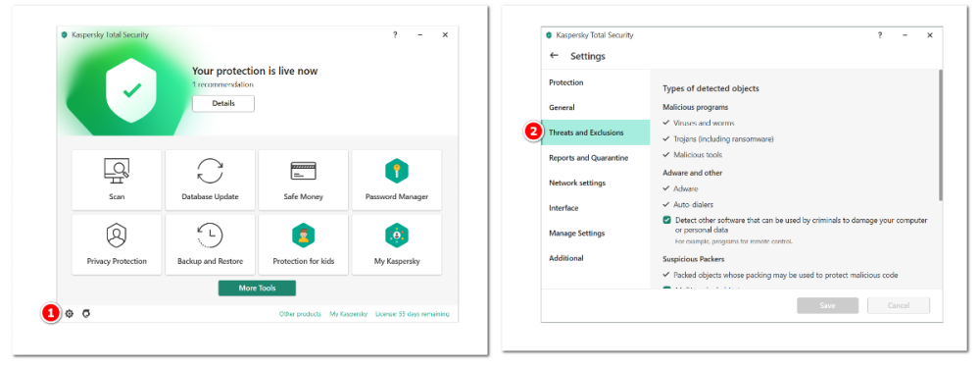Click the Trojans (including ransomware) checkmark
This screenshot has height=368, width=980.
pos(666,139)
